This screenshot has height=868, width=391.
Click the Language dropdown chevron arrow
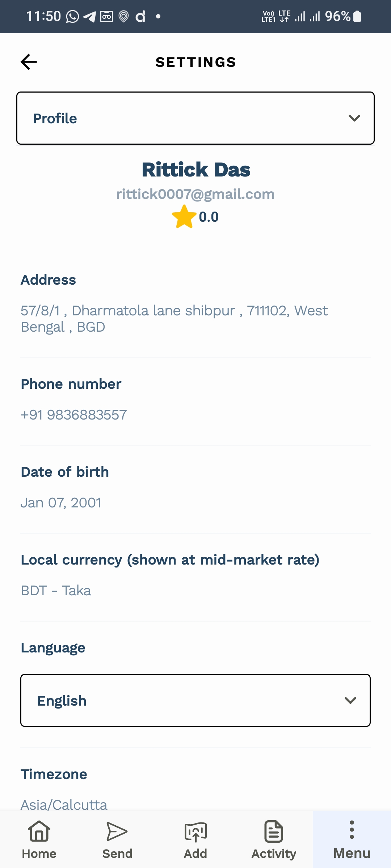(350, 701)
